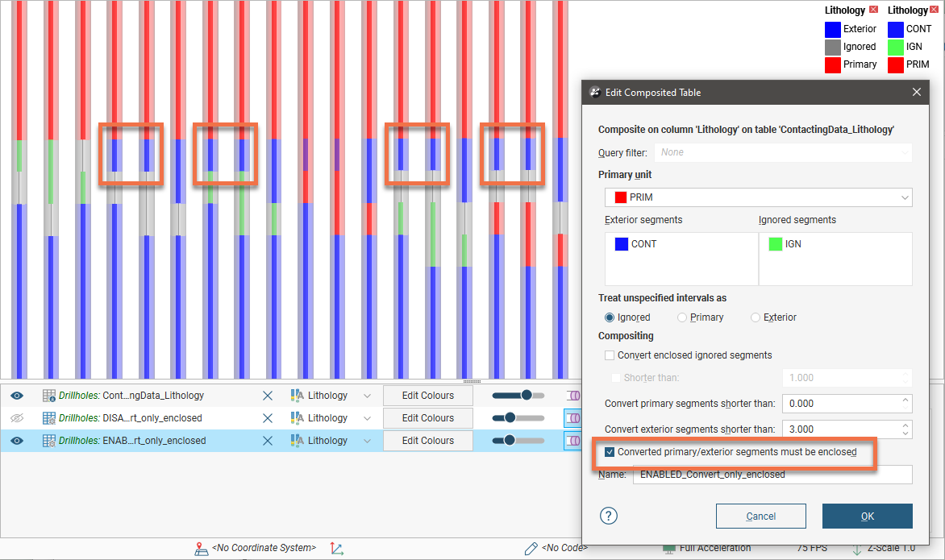Expand Lithology column dropdown for ENABLED row

coord(367,441)
